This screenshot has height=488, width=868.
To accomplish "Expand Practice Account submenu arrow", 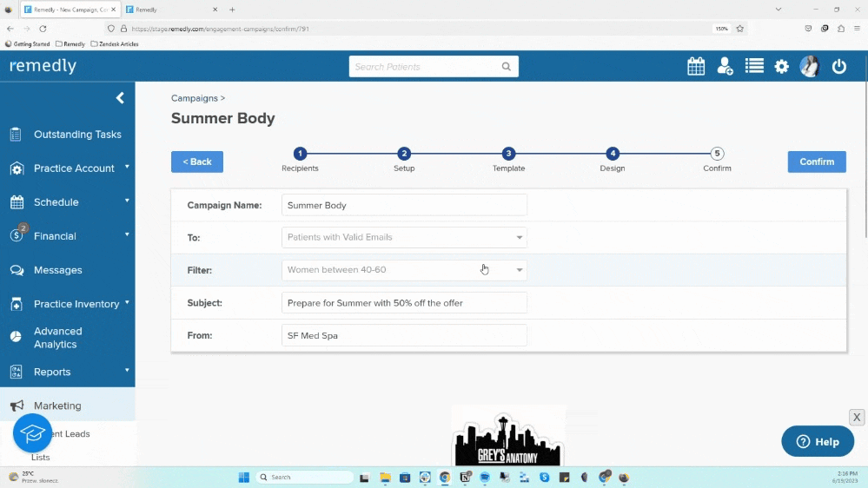I will 127,167.
